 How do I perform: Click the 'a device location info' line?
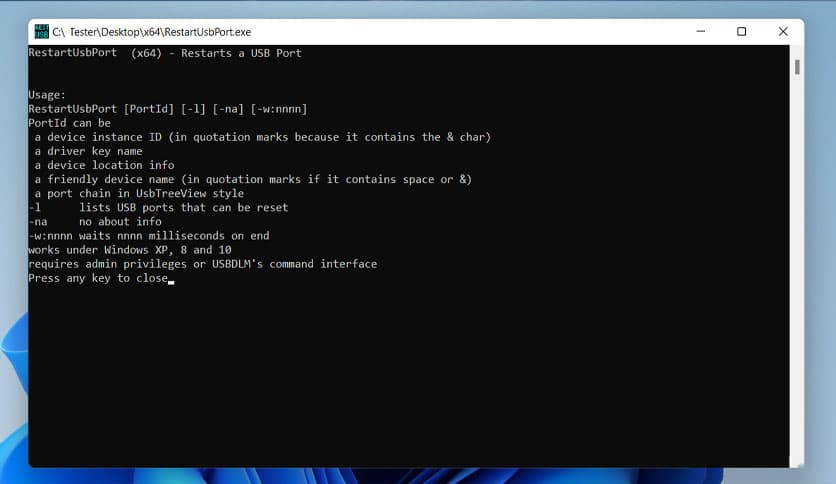(104, 165)
